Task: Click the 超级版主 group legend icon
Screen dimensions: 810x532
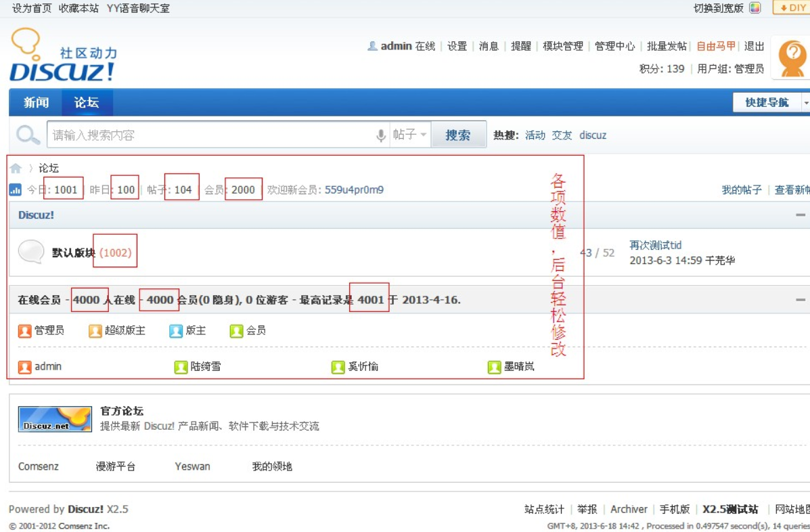Action: click(95, 331)
